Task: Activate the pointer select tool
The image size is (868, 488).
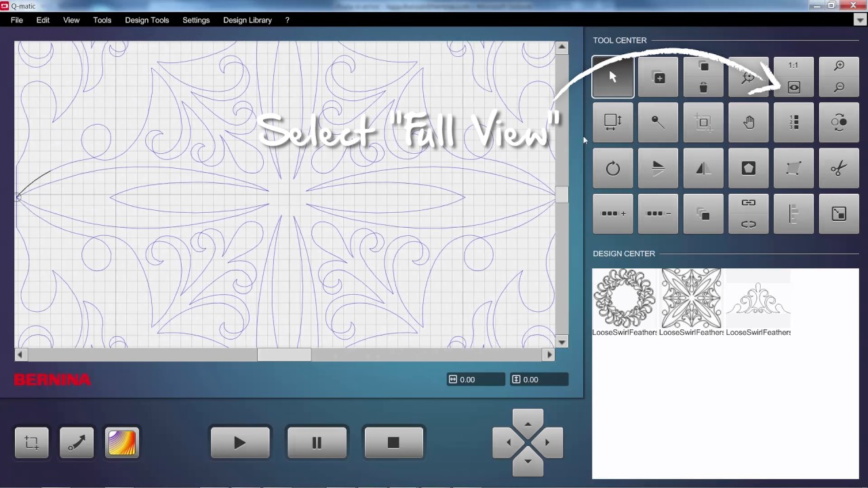Action: pos(613,77)
